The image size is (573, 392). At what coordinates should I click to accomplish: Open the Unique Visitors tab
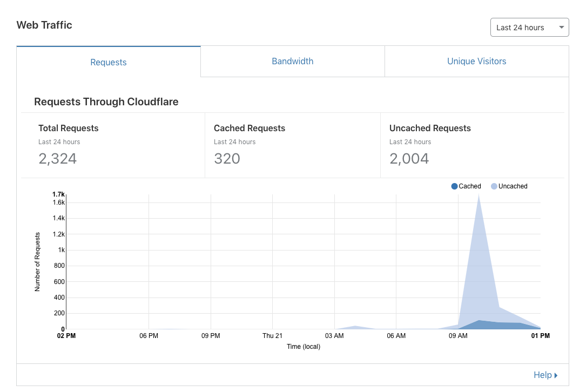pos(476,62)
